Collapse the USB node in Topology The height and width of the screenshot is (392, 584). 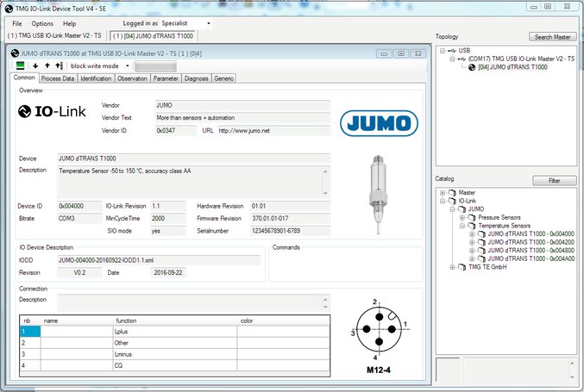[x=443, y=51]
